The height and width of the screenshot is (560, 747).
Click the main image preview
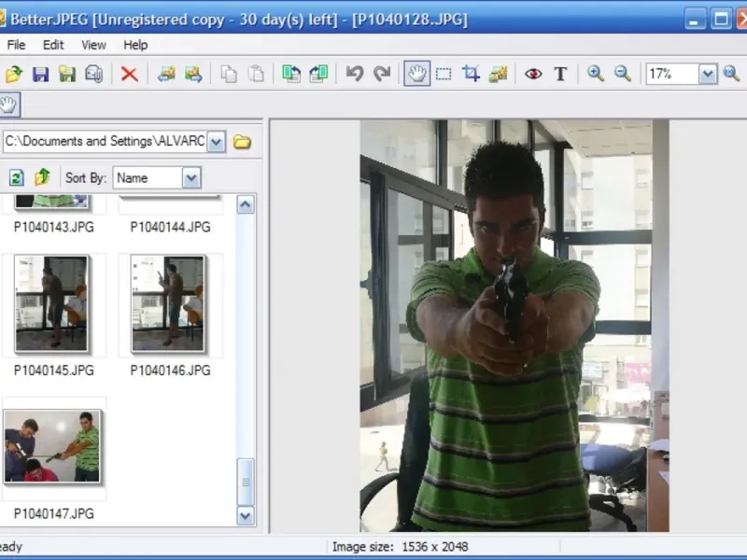514,326
